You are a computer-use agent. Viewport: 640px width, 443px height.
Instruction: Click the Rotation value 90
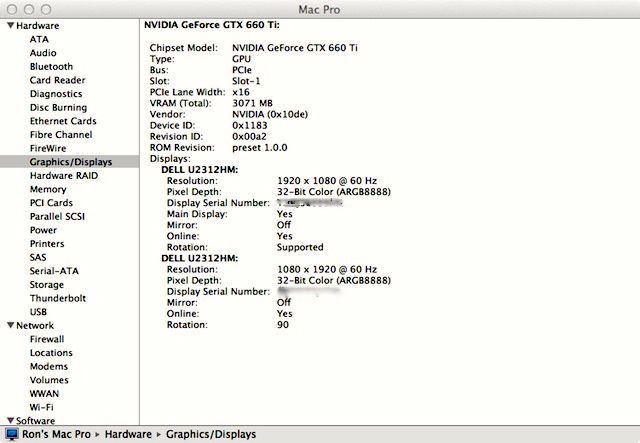tap(283, 325)
